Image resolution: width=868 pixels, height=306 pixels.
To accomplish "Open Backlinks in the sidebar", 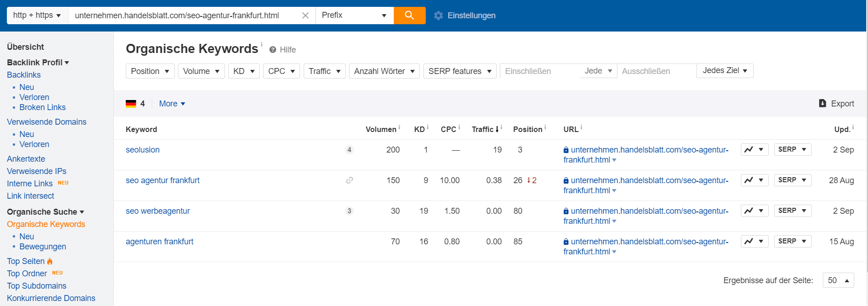I will (x=24, y=75).
